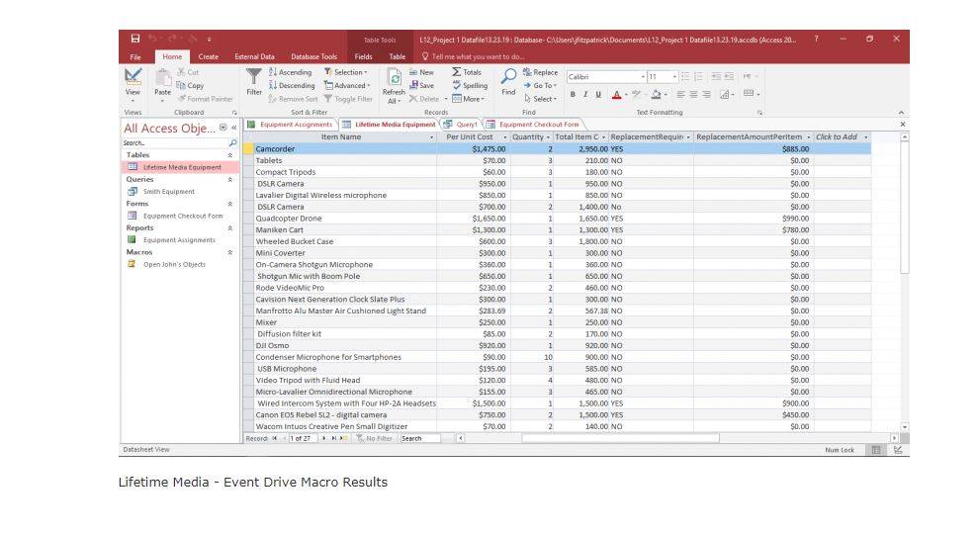
Task: Open Lifetime Media Equipment table in navigation pane
Action: 180,167
